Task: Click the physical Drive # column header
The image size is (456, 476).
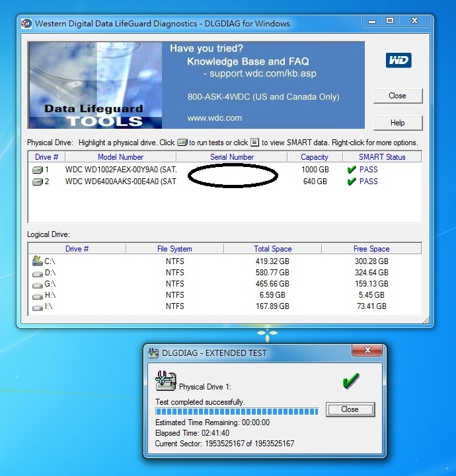Action: click(46, 157)
